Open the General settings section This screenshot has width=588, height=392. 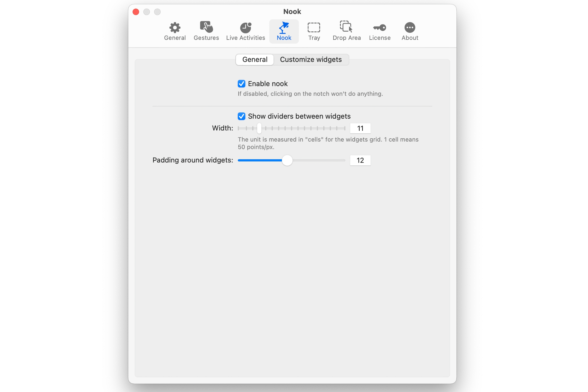175,31
